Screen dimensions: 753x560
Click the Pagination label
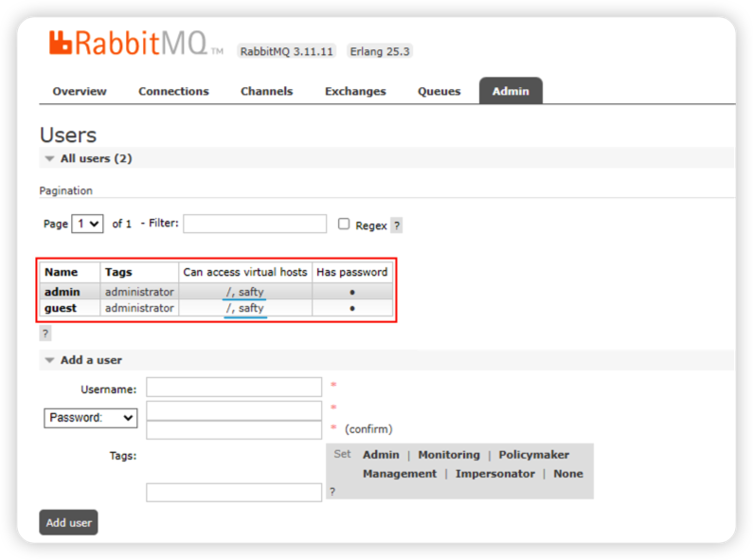click(65, 190)
